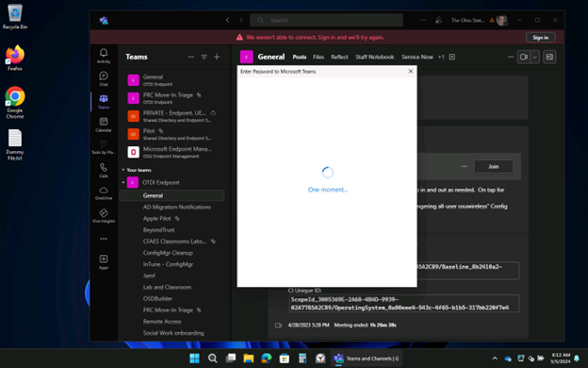Toggle the channel info pane icon

coord(549,57)
